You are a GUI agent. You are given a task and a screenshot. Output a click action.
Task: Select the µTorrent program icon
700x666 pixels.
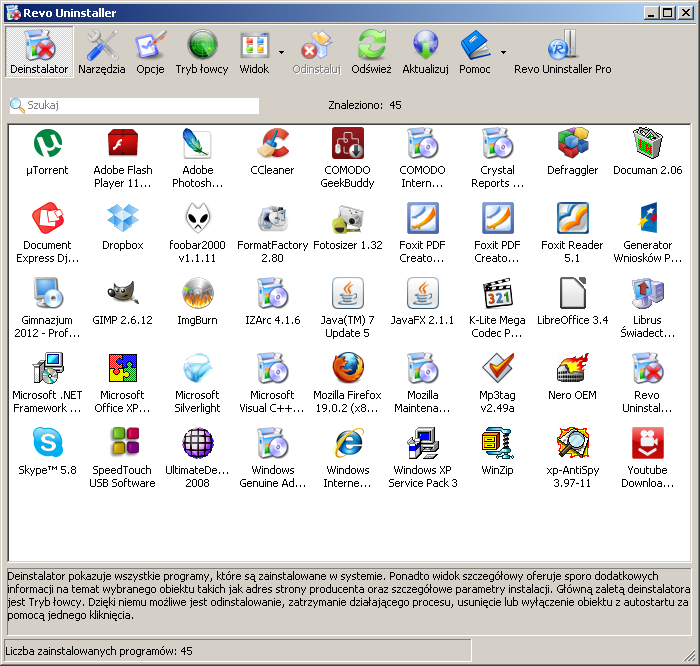[x=47, y=144]
